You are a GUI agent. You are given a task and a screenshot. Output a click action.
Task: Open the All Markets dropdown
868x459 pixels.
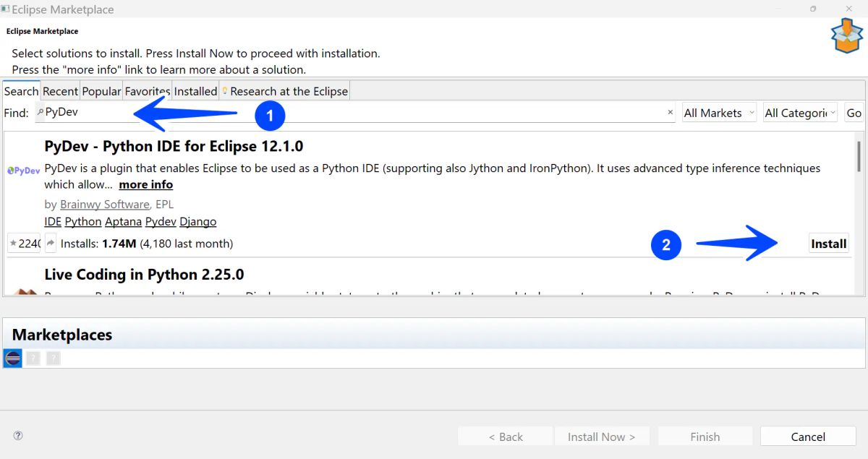pyautogui.click(x=719, y=113)
